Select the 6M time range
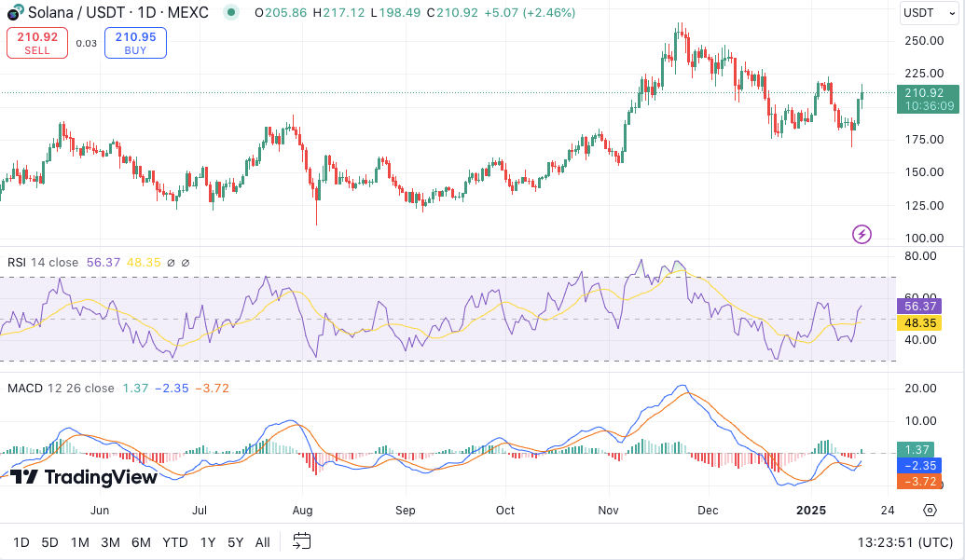Screen dimensions: 965x560 (x=141, y=542)
